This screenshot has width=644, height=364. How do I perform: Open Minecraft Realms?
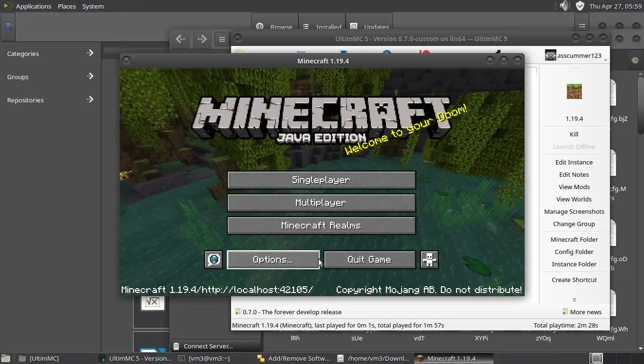point(322,226)
